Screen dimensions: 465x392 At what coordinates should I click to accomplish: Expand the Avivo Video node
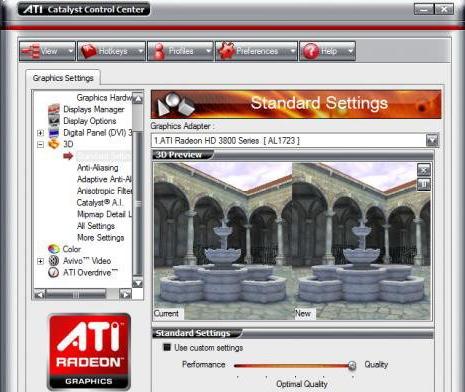coord(40,261)
